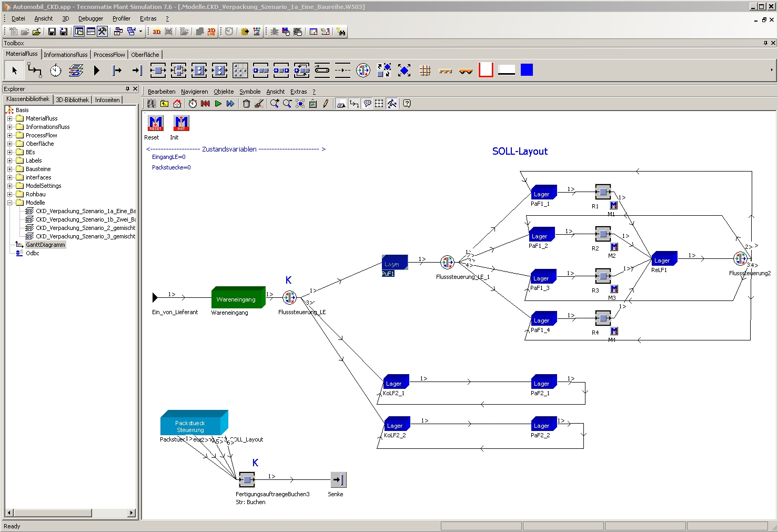Expand the Bausteine folder
The height and width of the screenshot is (532, 778).
9,169
